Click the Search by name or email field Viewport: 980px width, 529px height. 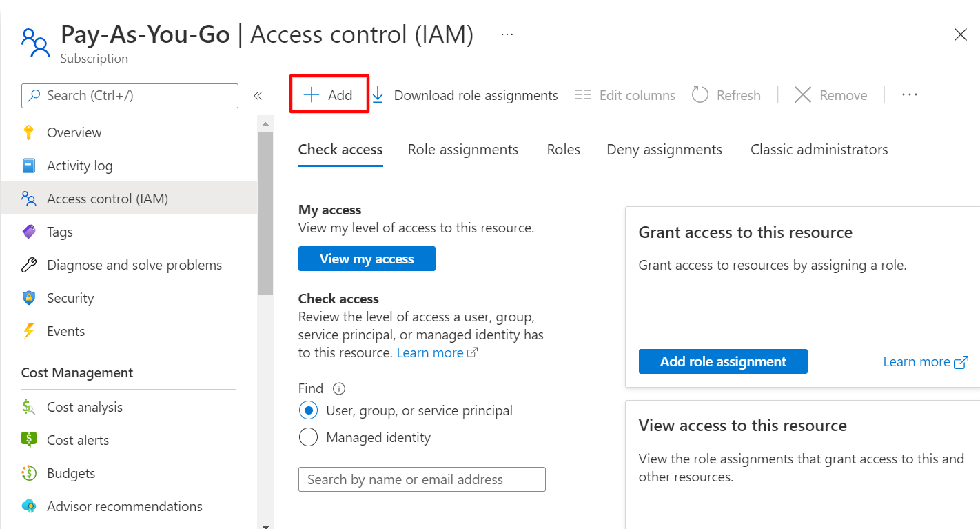(422, 479)
